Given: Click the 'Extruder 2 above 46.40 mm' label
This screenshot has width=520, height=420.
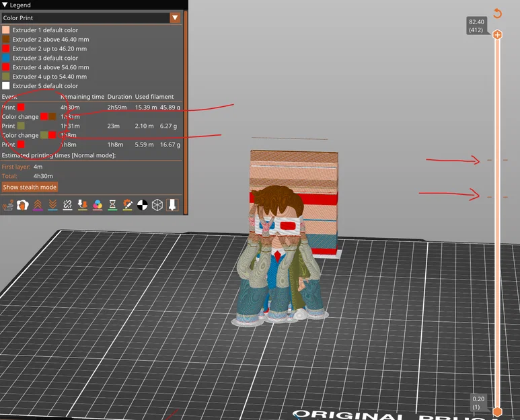Looking at the screenshot, I should point(50,40).
